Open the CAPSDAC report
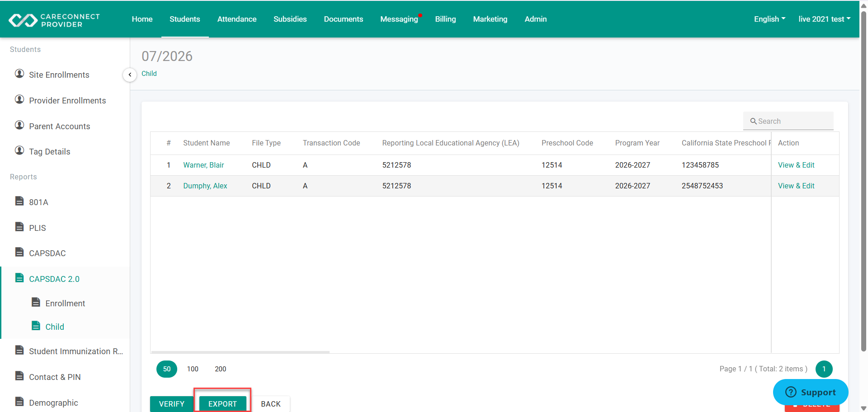868x412 pixels. point(47,253)
